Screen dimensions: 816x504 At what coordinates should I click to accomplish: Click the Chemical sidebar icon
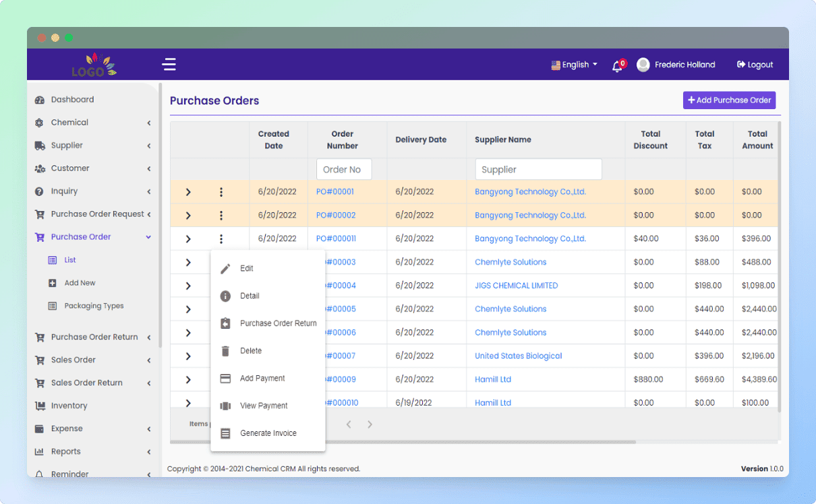point(39,123)
